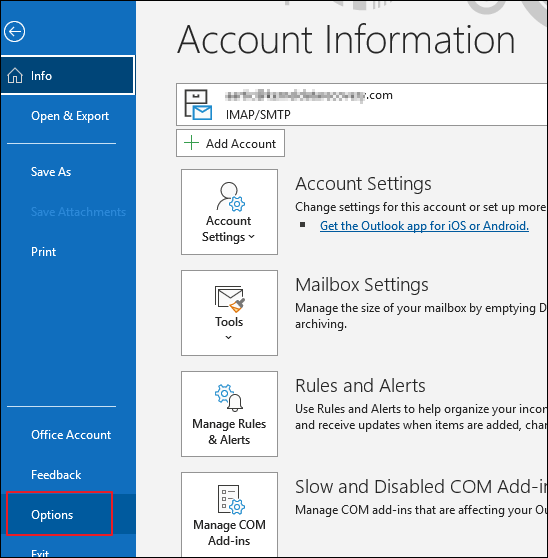Open the Office Account page
Image resolution: width=548 pixels, height=558 pixels.
[x=71, y=435]
